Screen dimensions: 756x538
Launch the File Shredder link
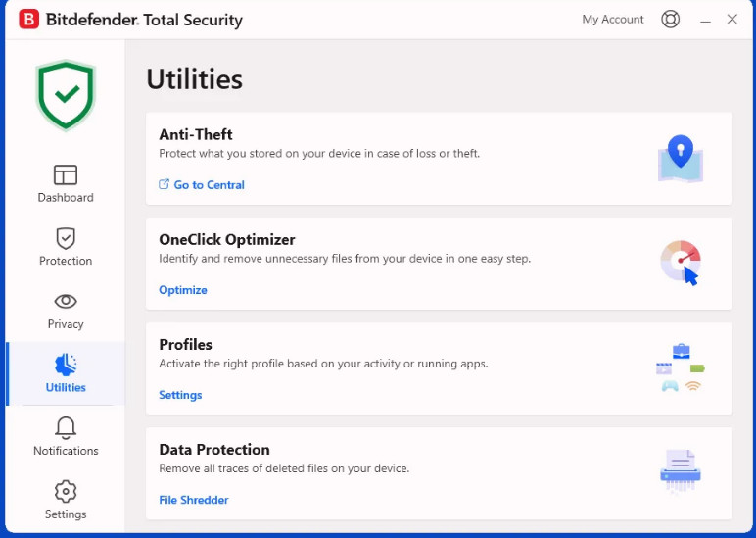(x=193, y=500)
